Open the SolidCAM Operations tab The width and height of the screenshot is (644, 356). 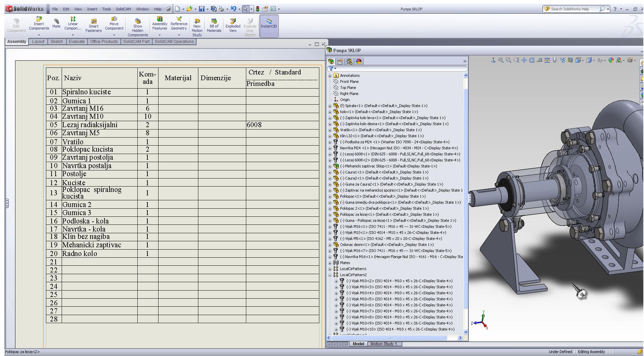[174, 42]
